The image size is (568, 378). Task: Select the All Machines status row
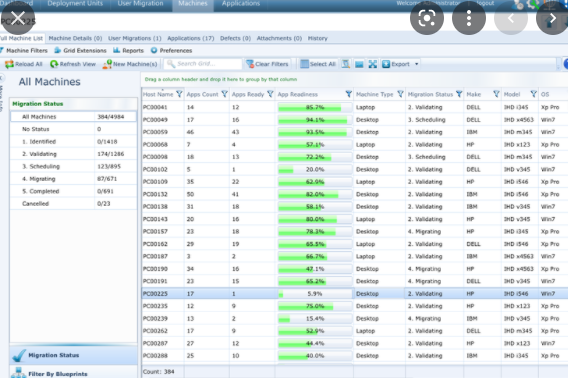[74, 117]
